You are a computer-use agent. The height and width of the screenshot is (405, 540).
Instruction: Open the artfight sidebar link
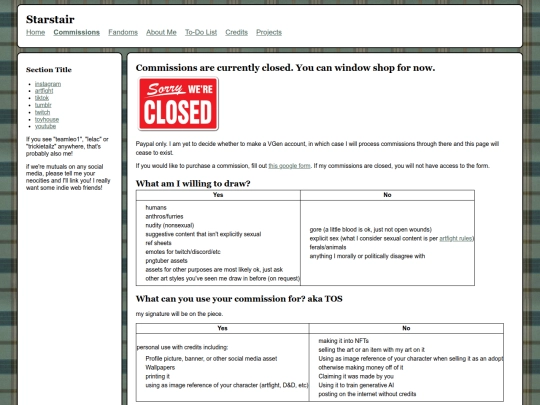pos(44,91)
